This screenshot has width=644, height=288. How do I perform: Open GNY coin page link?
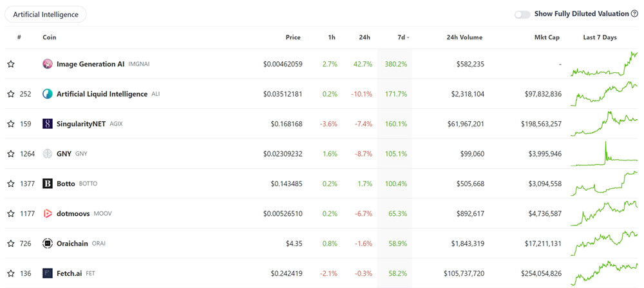point(64,153)
